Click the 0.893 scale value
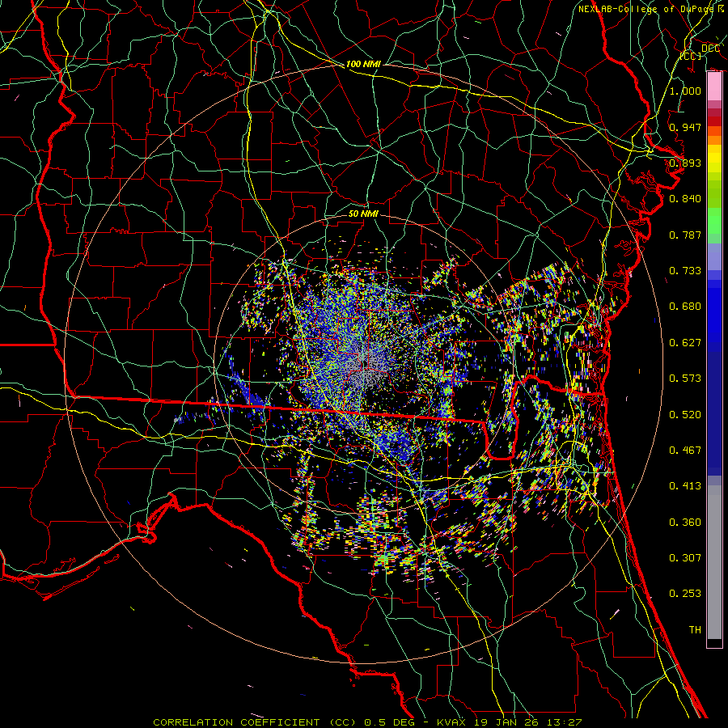Image resolution: width=728 pixels, height=728 pixels. tap(685, 163)
